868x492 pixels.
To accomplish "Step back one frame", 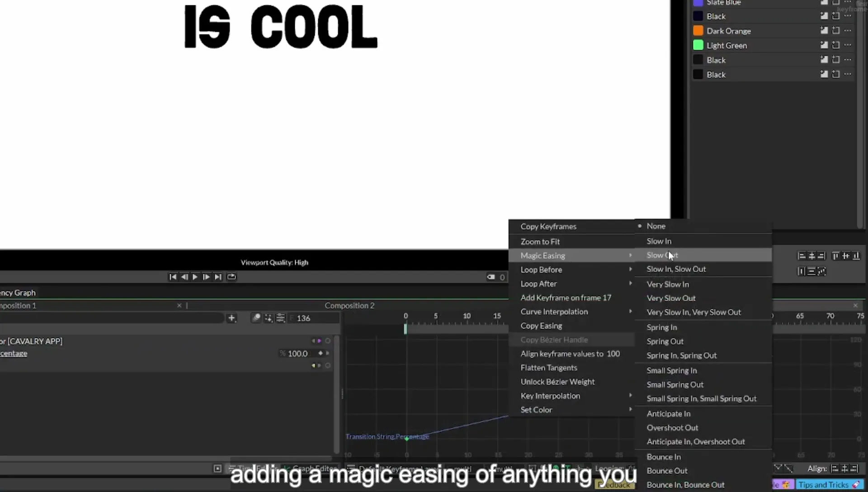I will (184, 277).
